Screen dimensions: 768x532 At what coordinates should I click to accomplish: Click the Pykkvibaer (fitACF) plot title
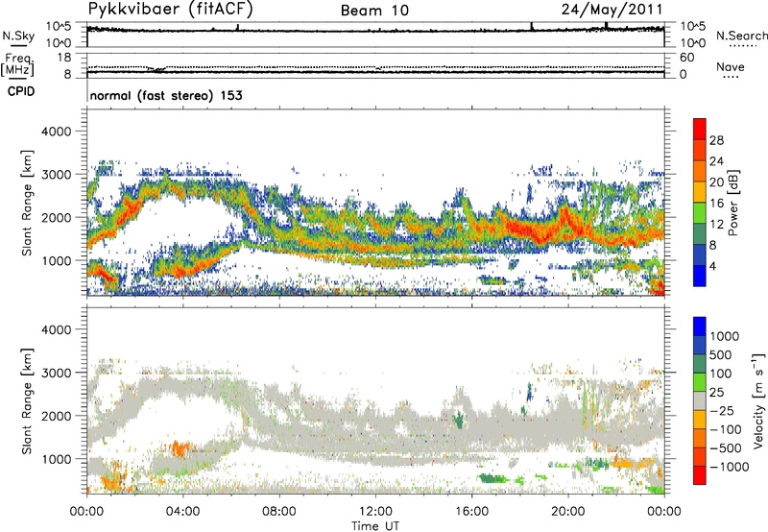170,10
